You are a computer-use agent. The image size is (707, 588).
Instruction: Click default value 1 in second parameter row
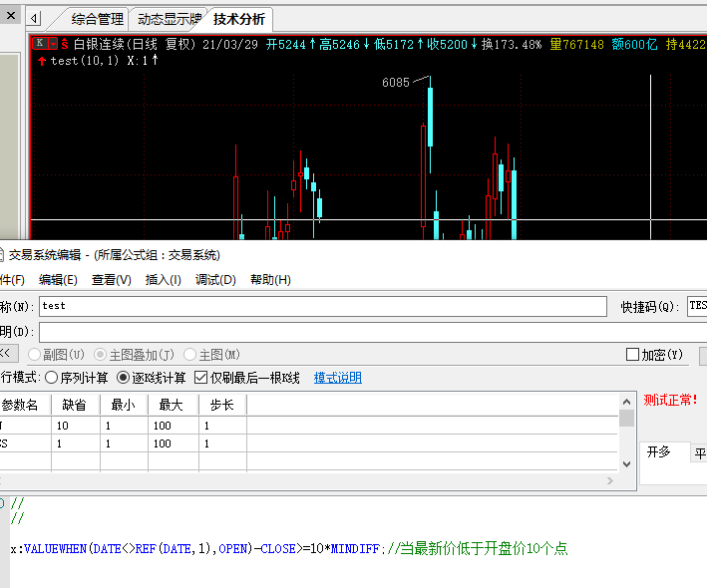[x=76, y=443]
